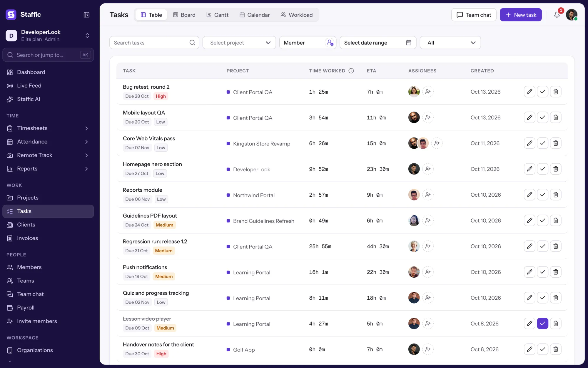Switch to the Gantt view tab
This screenshot has width=588, height=368.
point(218,15)
